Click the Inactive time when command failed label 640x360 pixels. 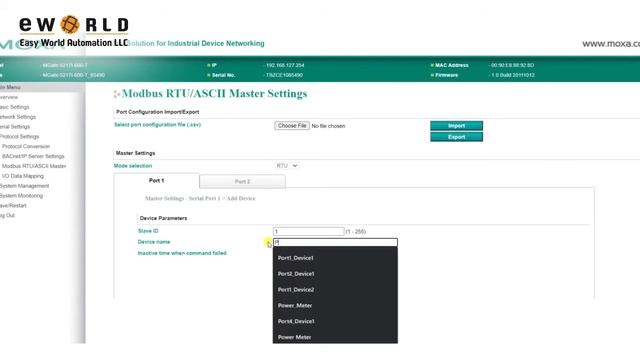[182, 253]
